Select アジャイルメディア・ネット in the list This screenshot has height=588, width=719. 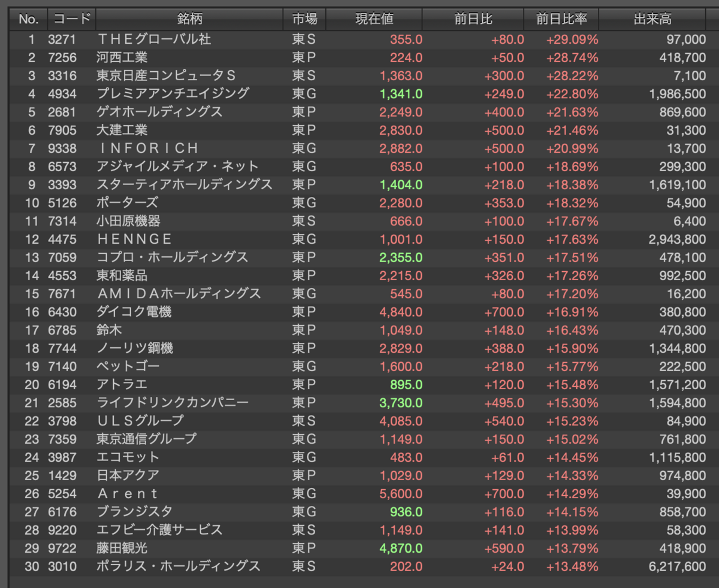[178, 166]
